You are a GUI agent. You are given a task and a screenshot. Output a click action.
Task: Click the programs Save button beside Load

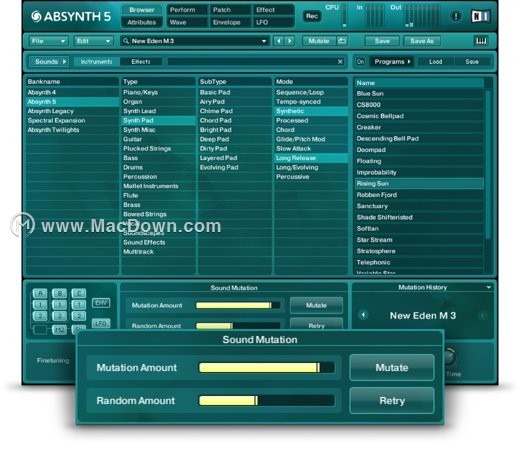point(472,62)
